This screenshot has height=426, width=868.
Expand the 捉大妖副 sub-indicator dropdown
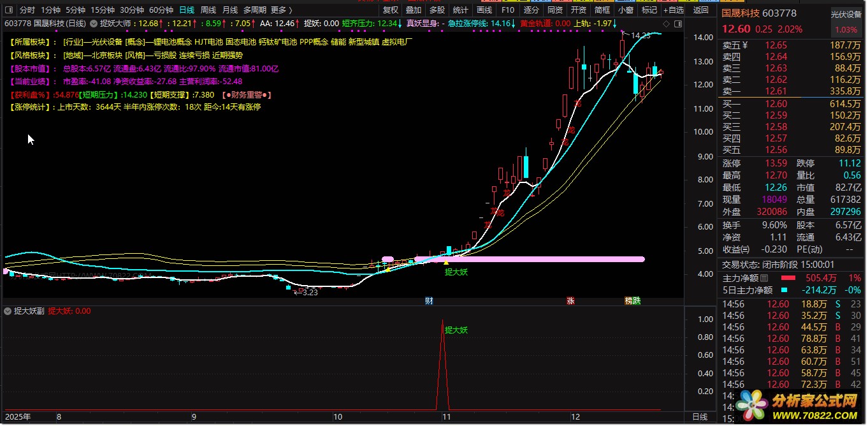click(8, 311)
